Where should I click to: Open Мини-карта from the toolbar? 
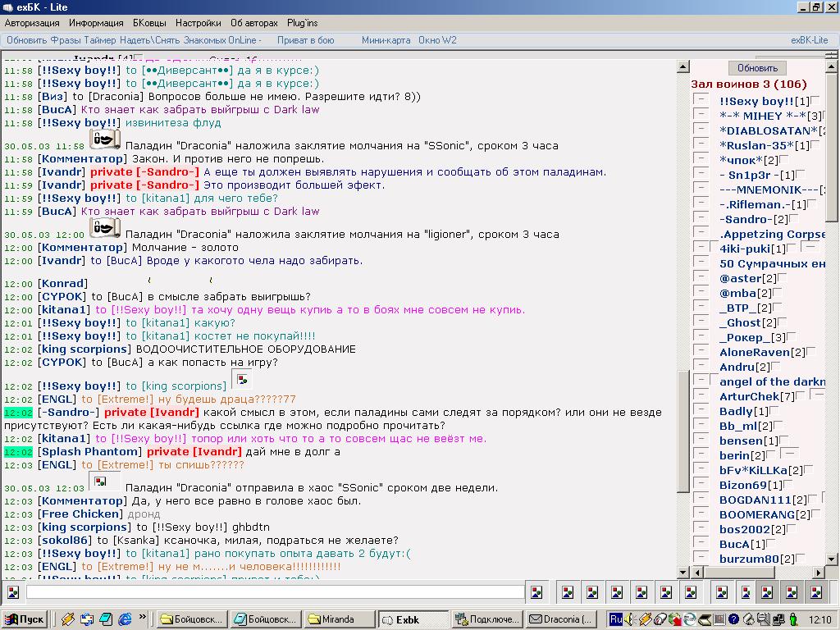coord(386,40)
